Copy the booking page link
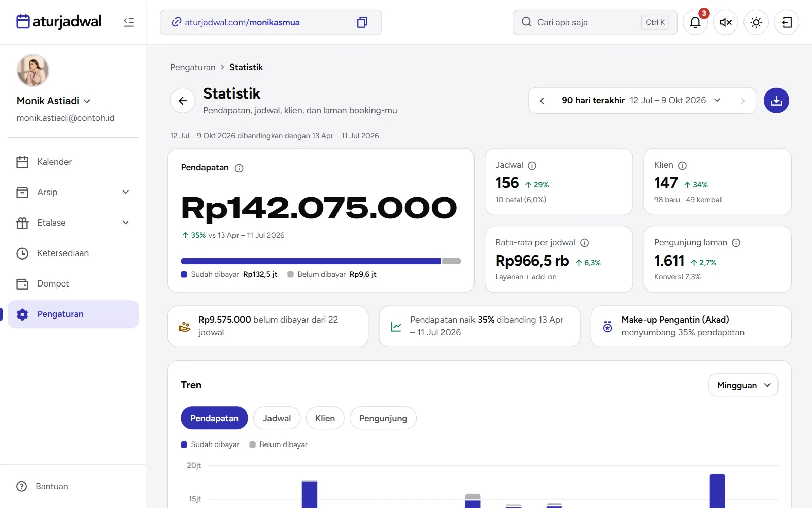The width and height of the screenshot is (812, 508). click(x=362, y=22)
